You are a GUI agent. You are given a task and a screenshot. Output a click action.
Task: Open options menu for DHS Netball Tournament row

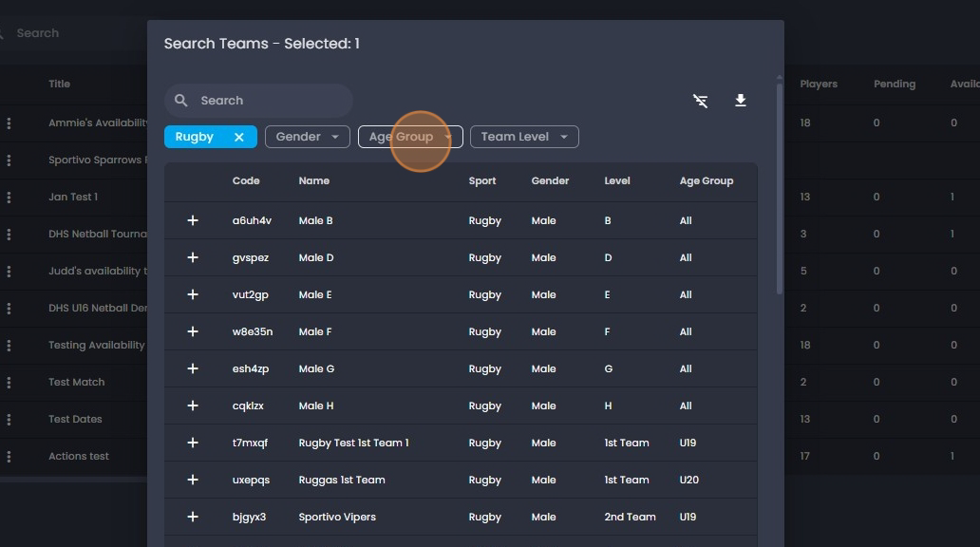click(9, 234)
